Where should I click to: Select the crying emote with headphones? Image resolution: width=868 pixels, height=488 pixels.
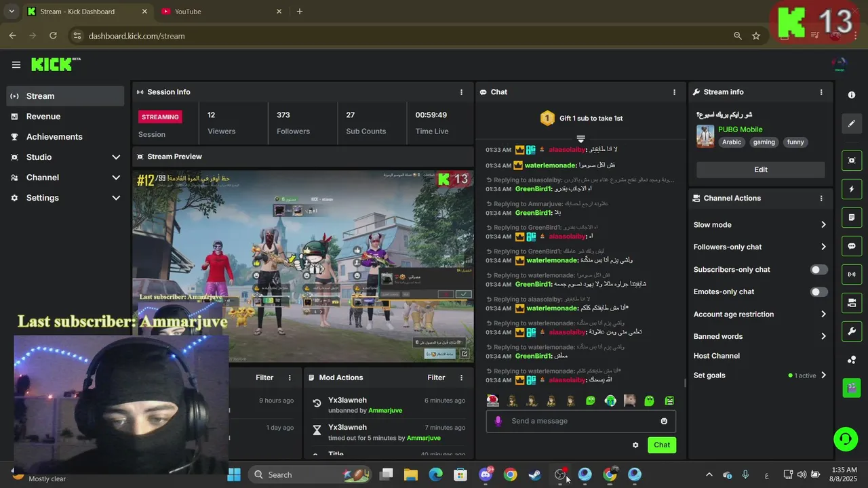pos(610,401)
